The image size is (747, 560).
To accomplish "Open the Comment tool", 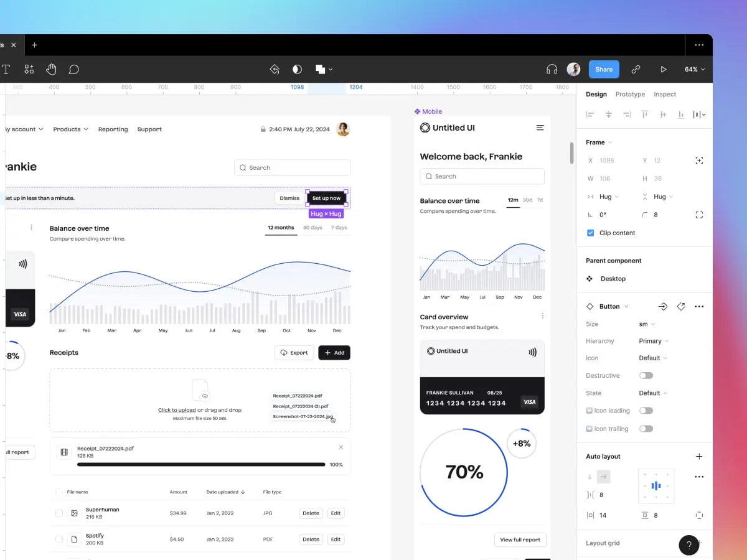I will coord(73,69).
